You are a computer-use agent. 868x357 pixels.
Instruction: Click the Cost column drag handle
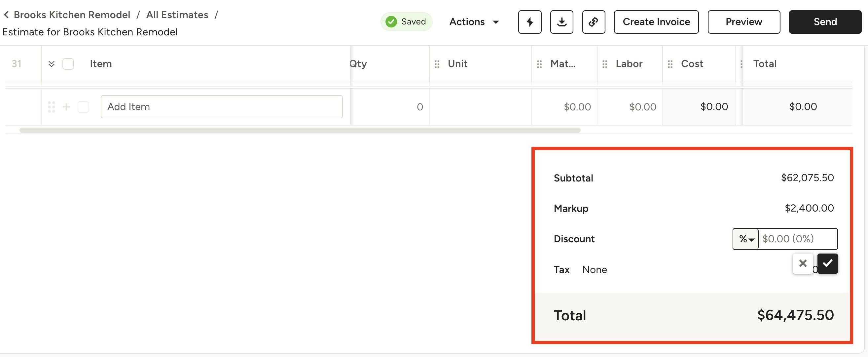(x=670, y=64)
